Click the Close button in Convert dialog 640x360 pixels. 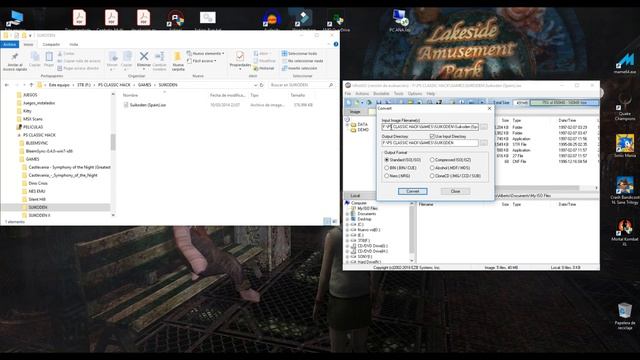(455, 191)
